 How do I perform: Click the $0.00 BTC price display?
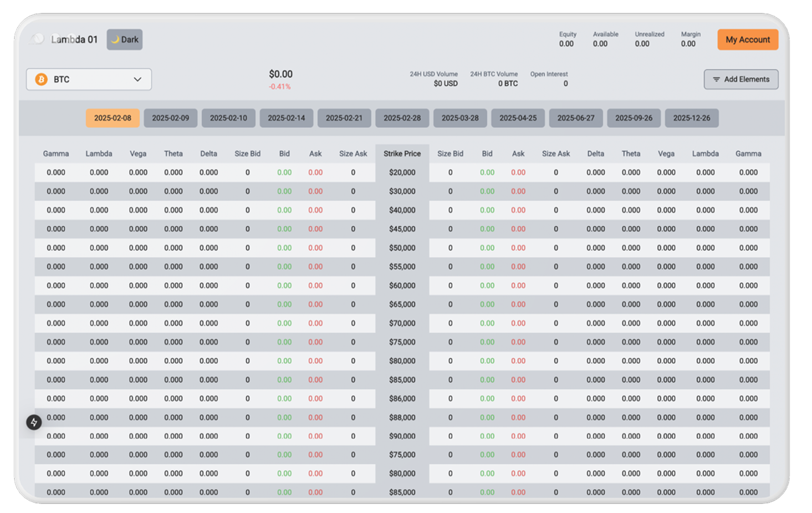coord(280,74)
